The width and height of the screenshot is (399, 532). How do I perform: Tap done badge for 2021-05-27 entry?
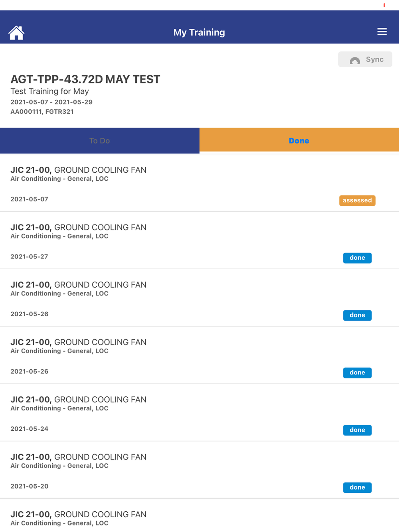point(357,258)
